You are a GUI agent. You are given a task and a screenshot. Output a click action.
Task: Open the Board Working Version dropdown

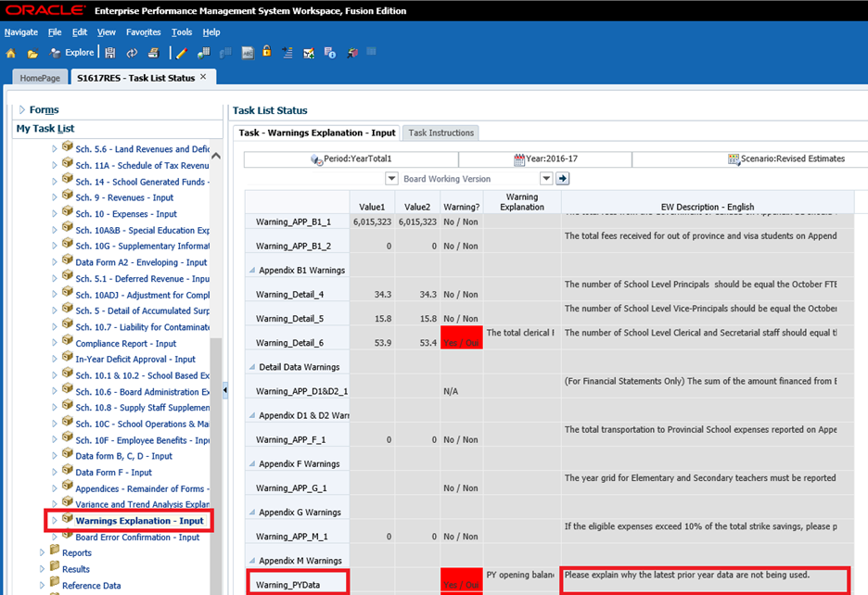point(546,179)
